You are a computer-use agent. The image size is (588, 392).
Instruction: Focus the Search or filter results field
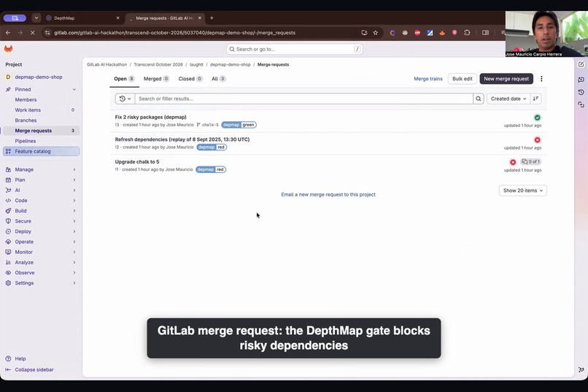(303, 99)
